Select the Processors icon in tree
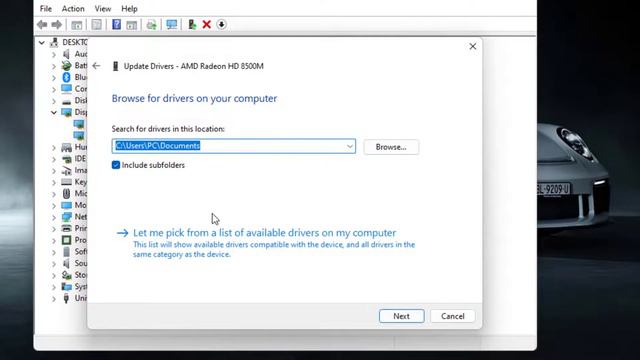 [x=66, y=240]
